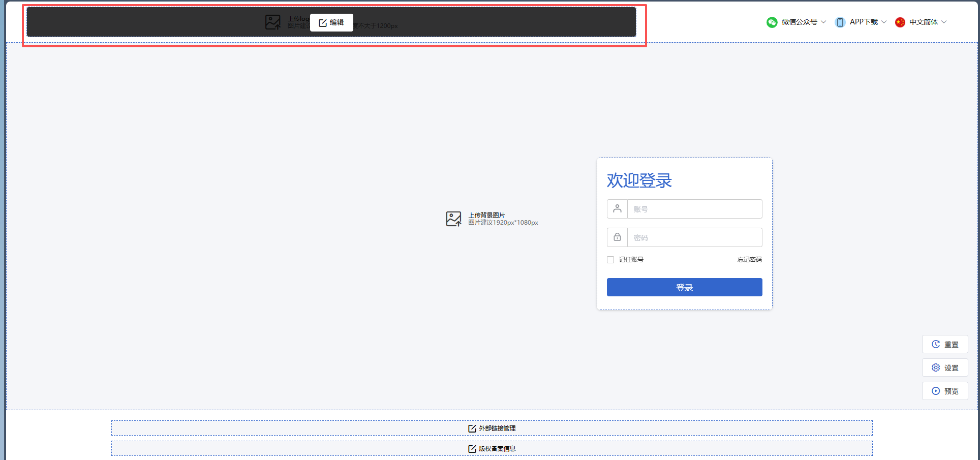Click the lock icon beside 密码 field

point(617,237)
